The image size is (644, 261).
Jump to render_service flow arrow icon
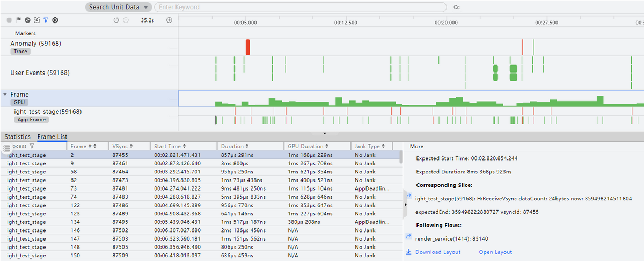point(409,236)
